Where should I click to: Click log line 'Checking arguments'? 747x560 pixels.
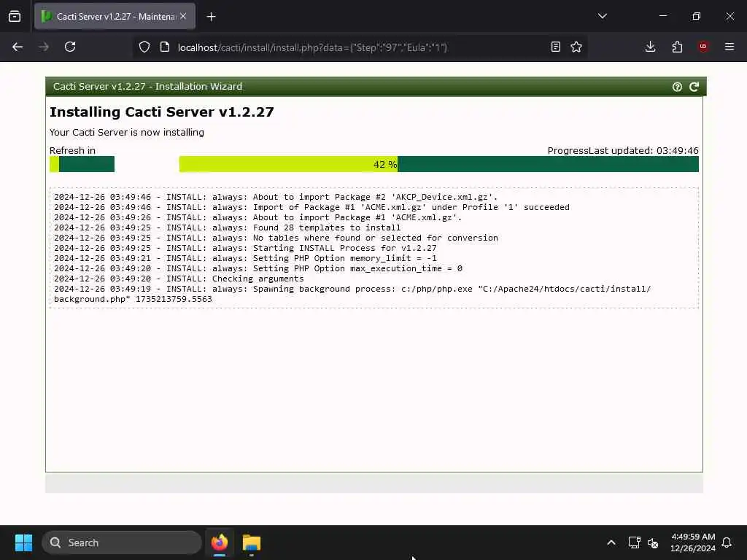click(x=179, y=279)
